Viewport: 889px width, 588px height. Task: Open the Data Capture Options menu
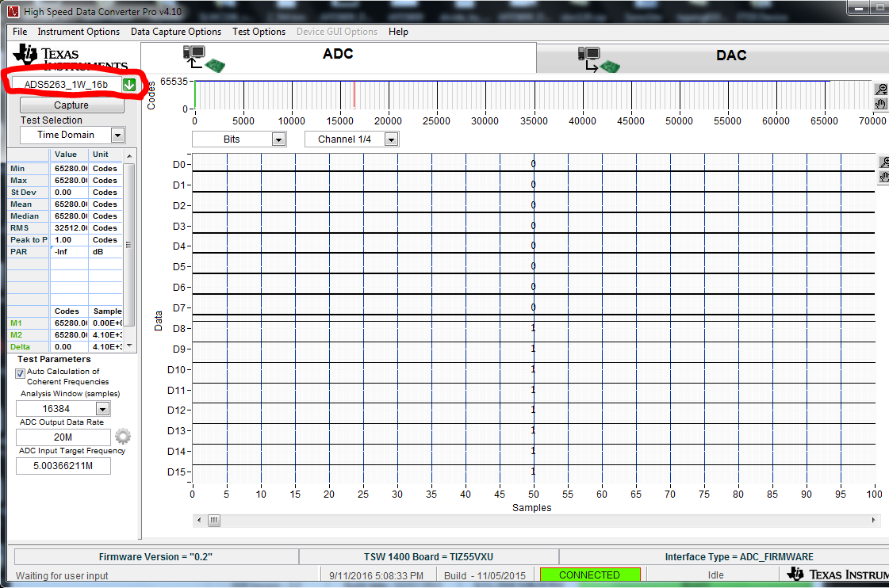(176, 32)
